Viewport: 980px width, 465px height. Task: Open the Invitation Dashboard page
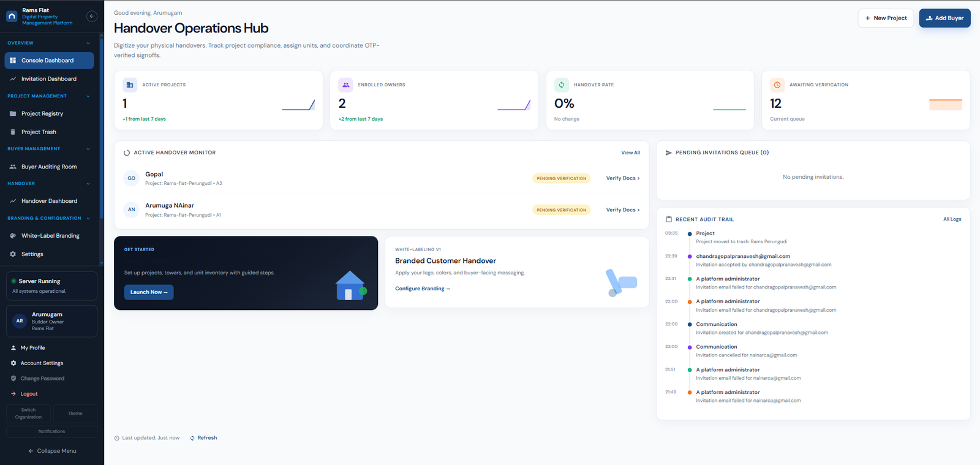pyautogui.click(x=49, y=79)
